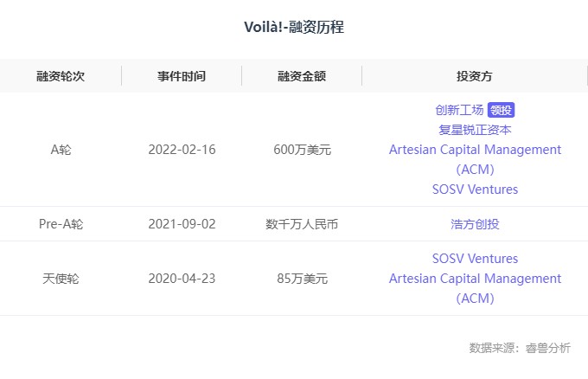Image resolution: width=588 pixels, height=379 pixels.
Task: Open the 浩方创投 investor link
Action: pos(475,224)
